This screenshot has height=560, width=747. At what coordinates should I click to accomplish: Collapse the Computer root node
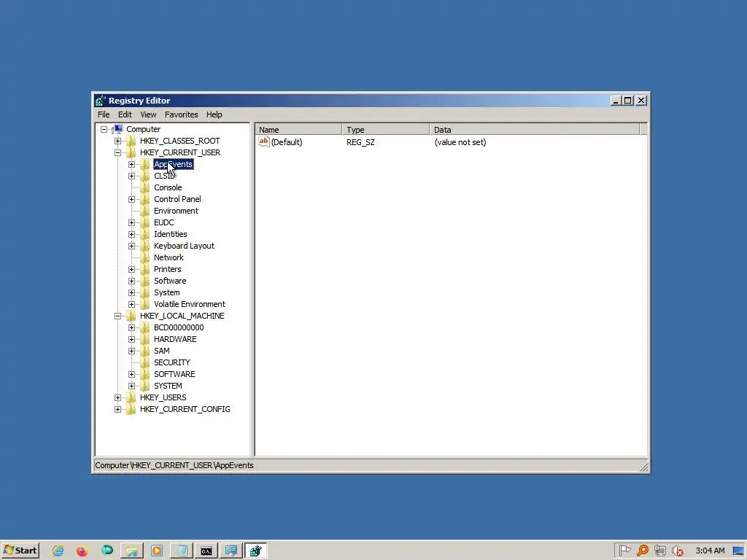coord(104,129)
